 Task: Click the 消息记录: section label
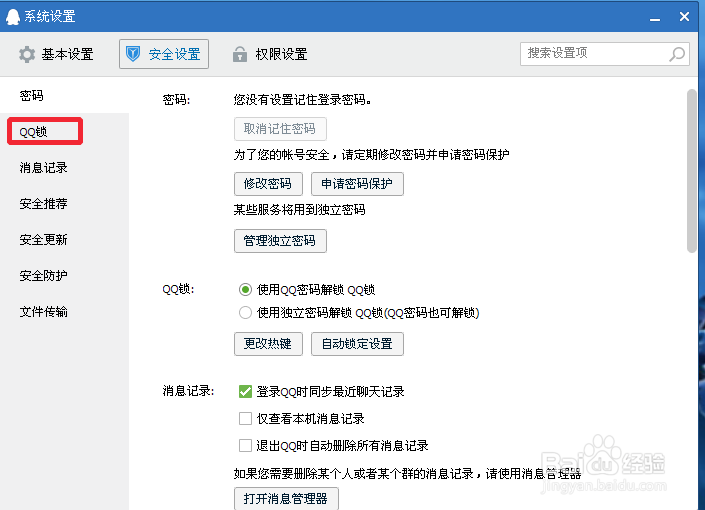[188, 391]
